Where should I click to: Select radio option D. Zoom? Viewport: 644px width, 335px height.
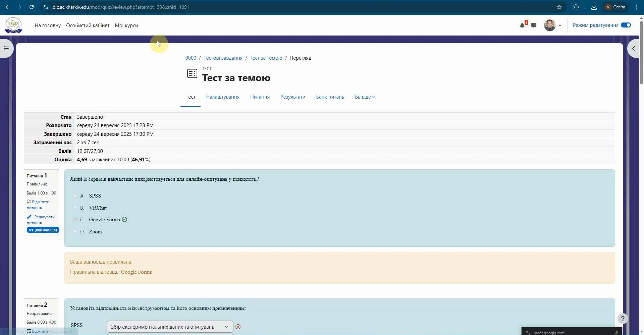(75, 231)
